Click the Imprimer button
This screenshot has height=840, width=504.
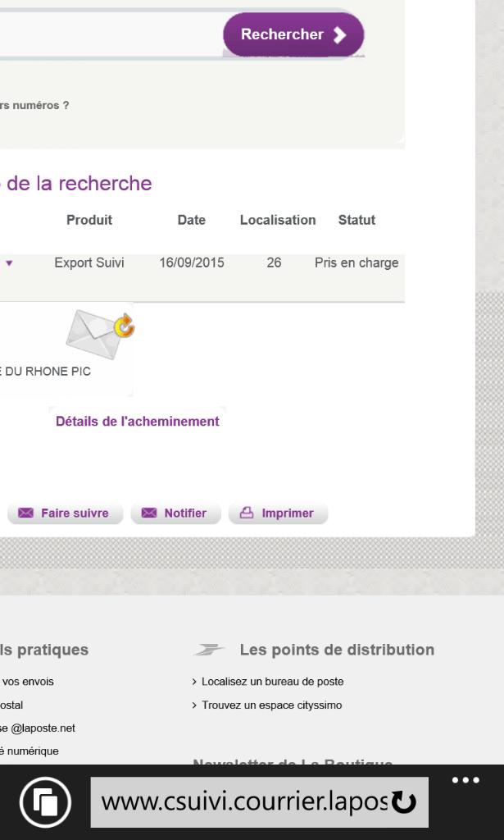[278, 514]
